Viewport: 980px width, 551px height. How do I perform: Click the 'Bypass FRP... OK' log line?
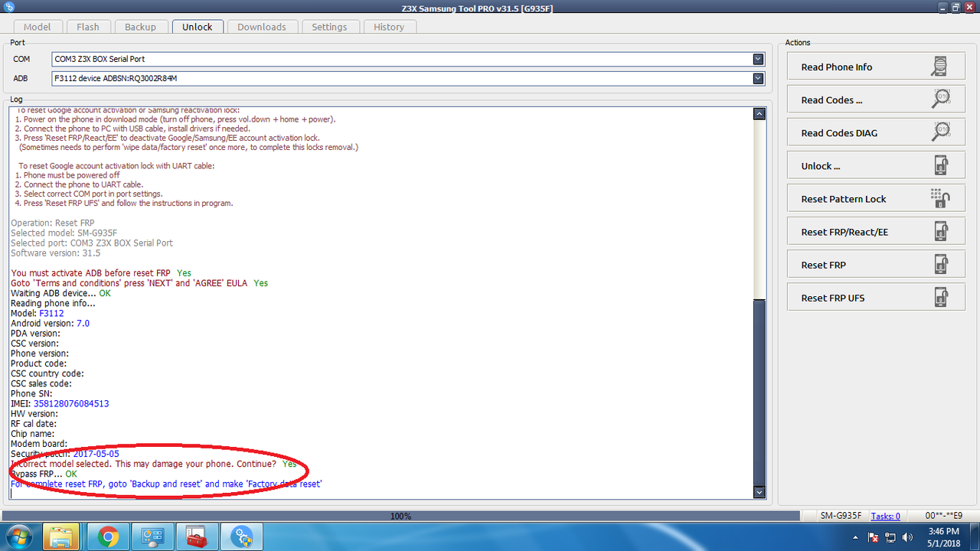point(44,474)
